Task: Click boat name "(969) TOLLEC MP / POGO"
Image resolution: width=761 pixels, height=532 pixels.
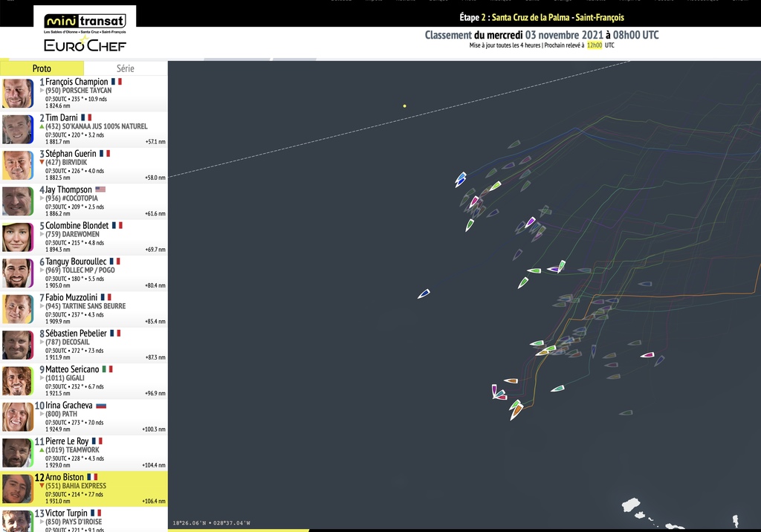Action: click(x=80, y=270)
